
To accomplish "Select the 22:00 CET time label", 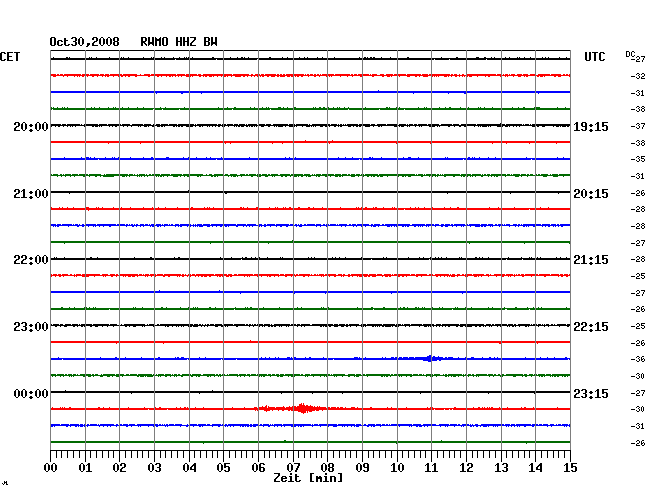I will tap(31, 260).
